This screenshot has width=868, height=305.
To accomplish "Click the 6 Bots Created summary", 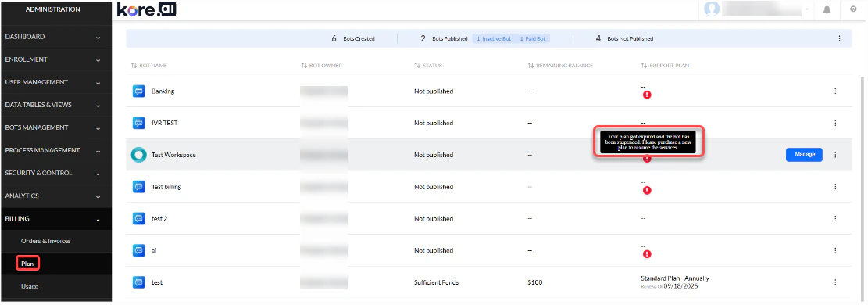I will coord(353,39).
